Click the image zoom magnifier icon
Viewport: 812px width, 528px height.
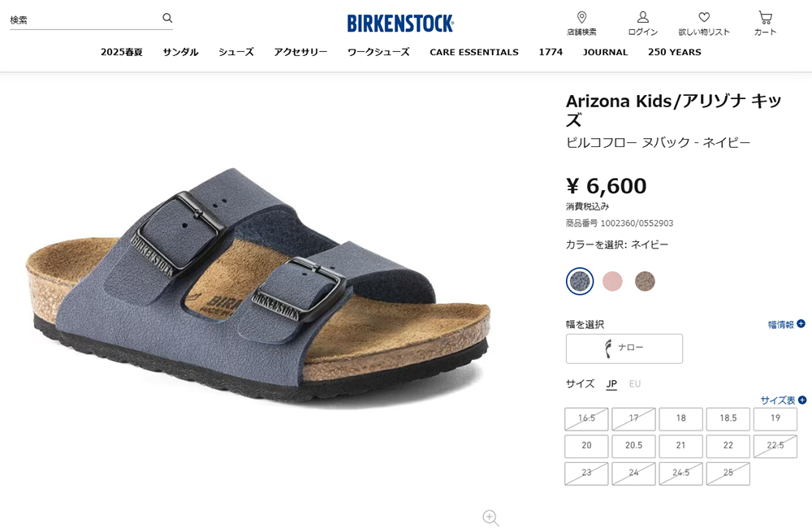click(x=490, y=517)
